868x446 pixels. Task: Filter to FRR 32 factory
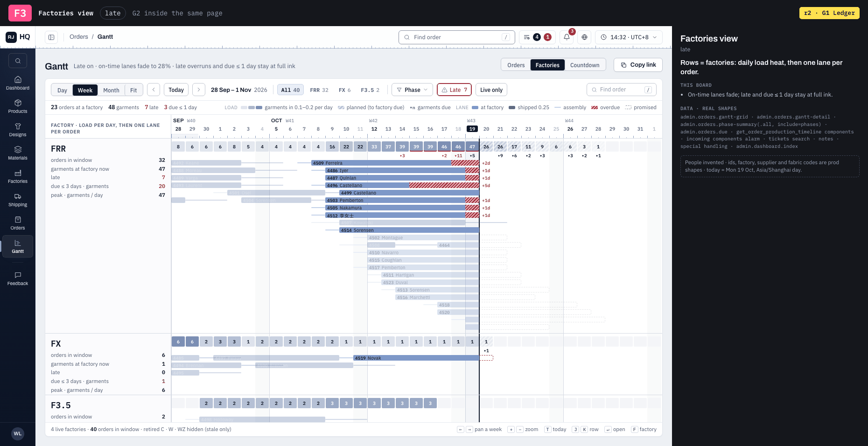point(319,90)
